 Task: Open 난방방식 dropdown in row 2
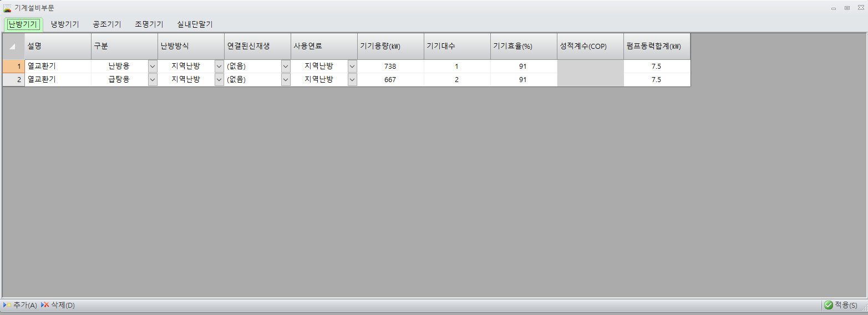point(219,79)
